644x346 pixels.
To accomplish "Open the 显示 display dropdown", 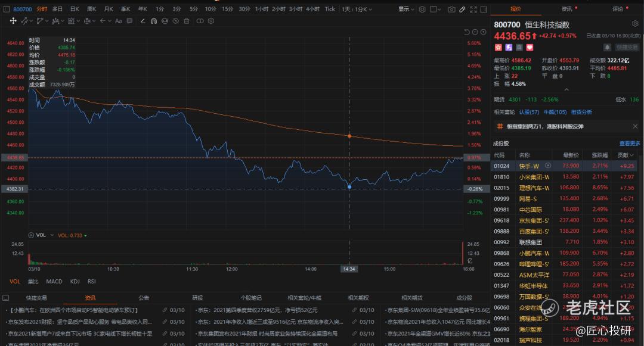I will coord(406,9).
